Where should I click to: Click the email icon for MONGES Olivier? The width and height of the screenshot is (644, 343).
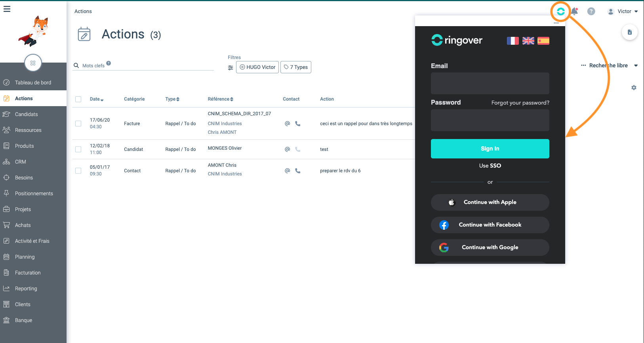[288, 149]
